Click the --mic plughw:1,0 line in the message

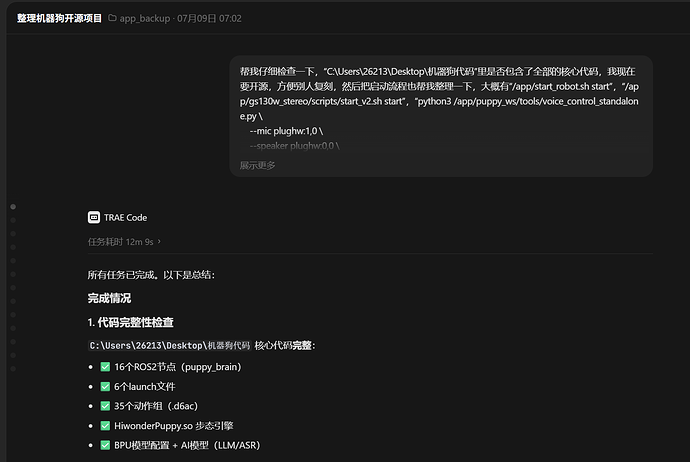click(286, 131)
